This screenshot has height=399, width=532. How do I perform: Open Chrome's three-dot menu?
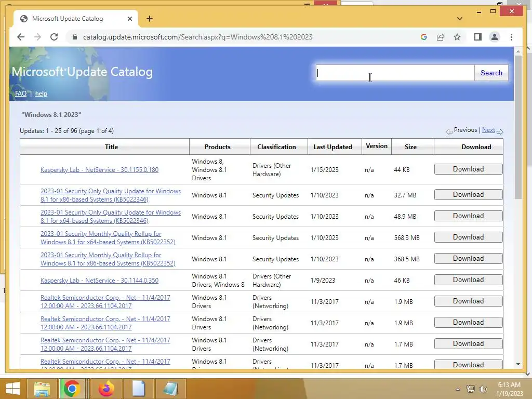pyautogui.click(x=511, y=37)
